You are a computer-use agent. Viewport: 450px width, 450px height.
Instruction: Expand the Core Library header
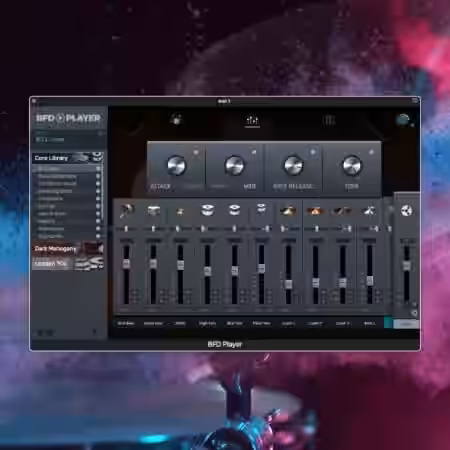coord(68,158)
